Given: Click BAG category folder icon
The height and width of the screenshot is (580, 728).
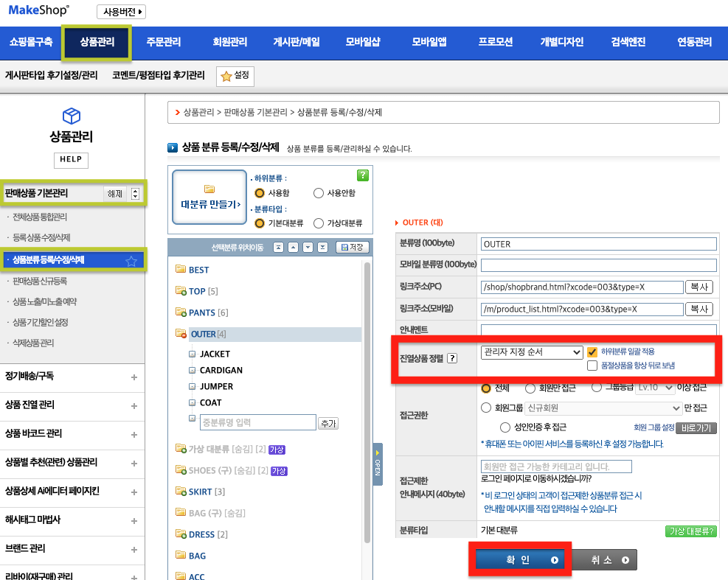Looking at the screenshot, I should pos(181,555).
